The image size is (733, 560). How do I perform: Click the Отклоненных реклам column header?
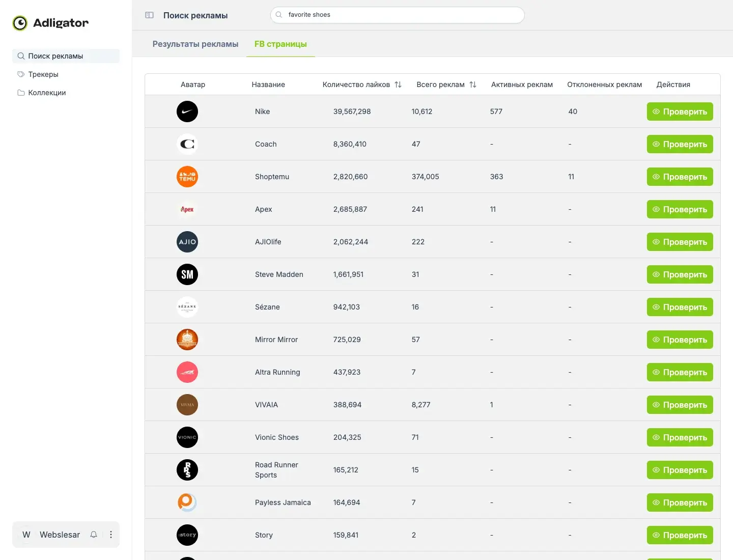coord(605,85)
